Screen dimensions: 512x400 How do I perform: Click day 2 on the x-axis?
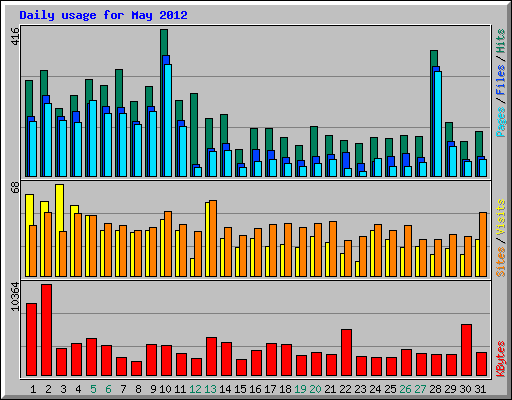[x=48, y=389]
